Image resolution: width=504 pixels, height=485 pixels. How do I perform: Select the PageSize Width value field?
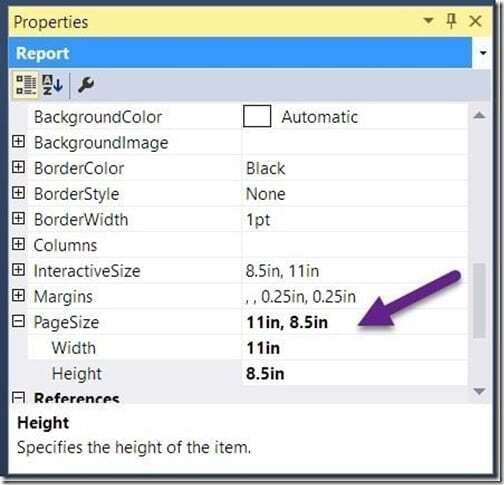[355, 348]
